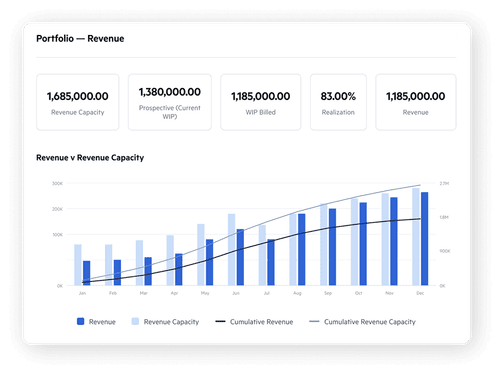Click the Sep dark blue Revenue bar
This screenshot has width=500, height=374.
click(332, 247)
